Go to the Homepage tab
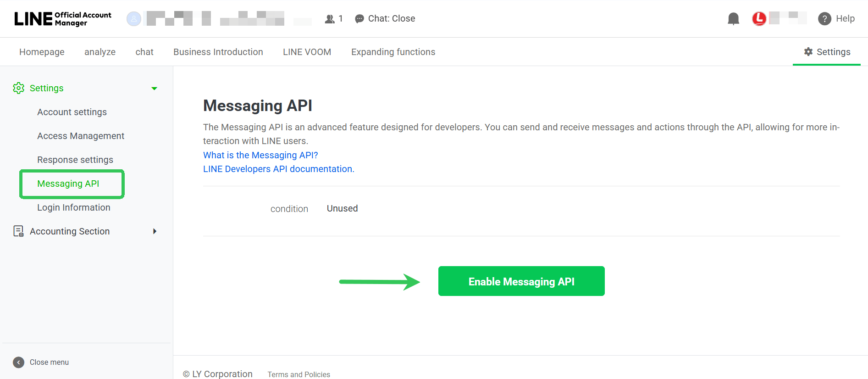This screenshot has width=868, height=379. 42,52
